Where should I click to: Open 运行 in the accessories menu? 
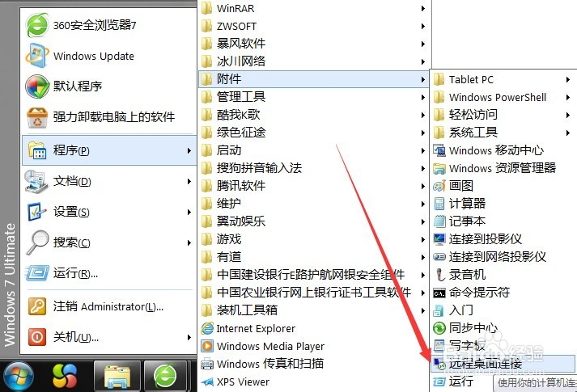(x=463, y=382)
